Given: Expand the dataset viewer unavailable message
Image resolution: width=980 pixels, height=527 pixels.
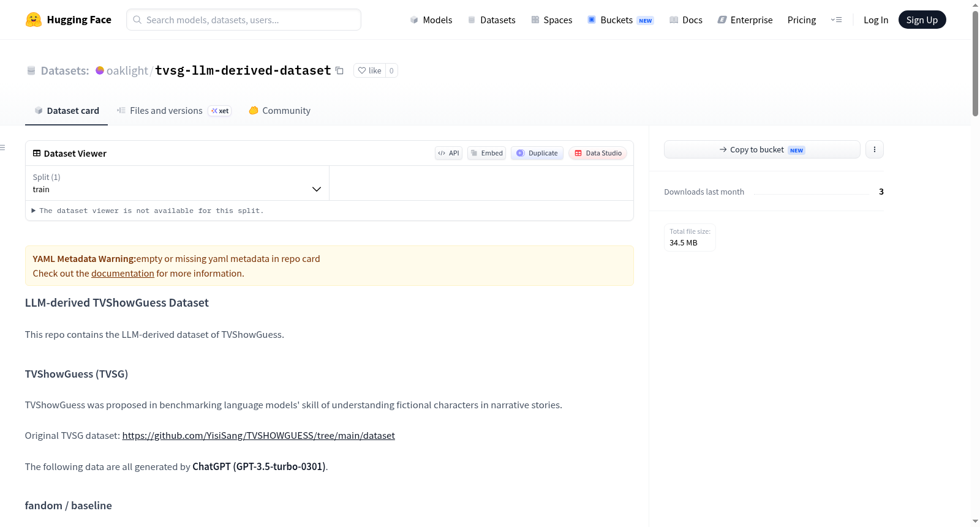Looking at the screenshot, I should (x=148, y=211).
